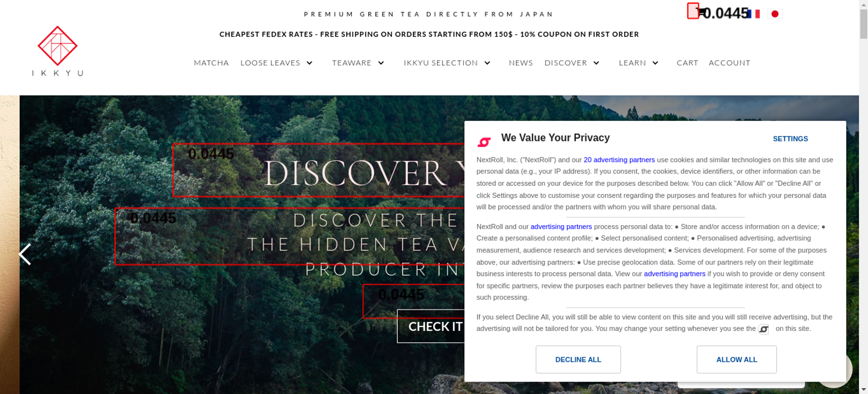This screenshot has height=394, width=868.
Task: Switch language via the Japanese flag
Action: (x=775, y=14)
